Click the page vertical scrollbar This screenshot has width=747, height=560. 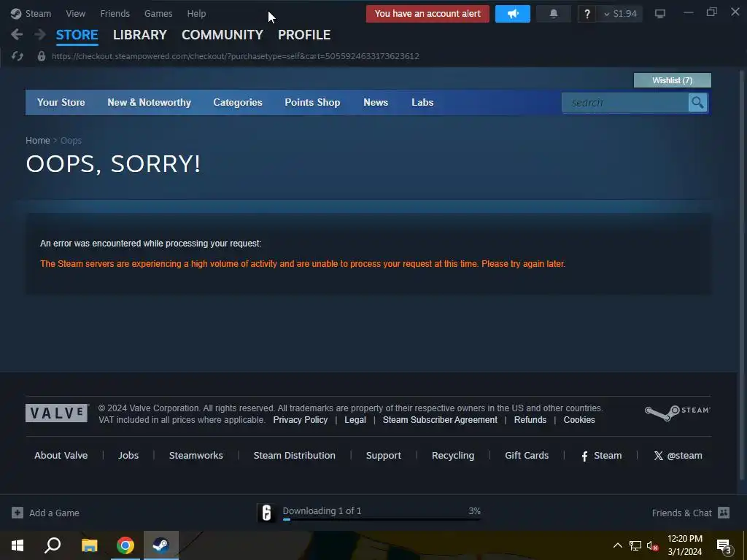coord(741,275)
